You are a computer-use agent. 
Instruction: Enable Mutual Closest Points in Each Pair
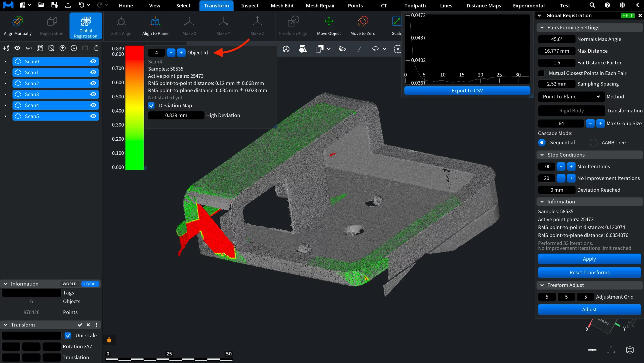click(x=541, y=73)
